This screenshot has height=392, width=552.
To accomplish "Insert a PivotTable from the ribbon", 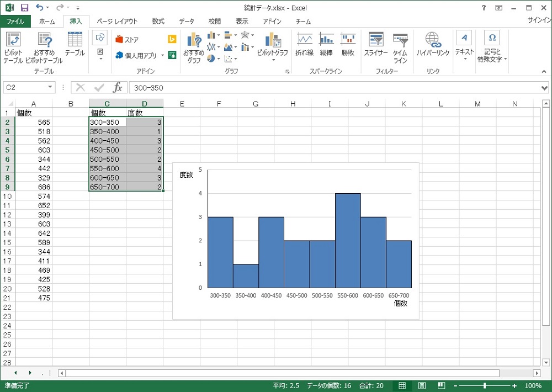I will pyautogui.click(x=13, y=47).
